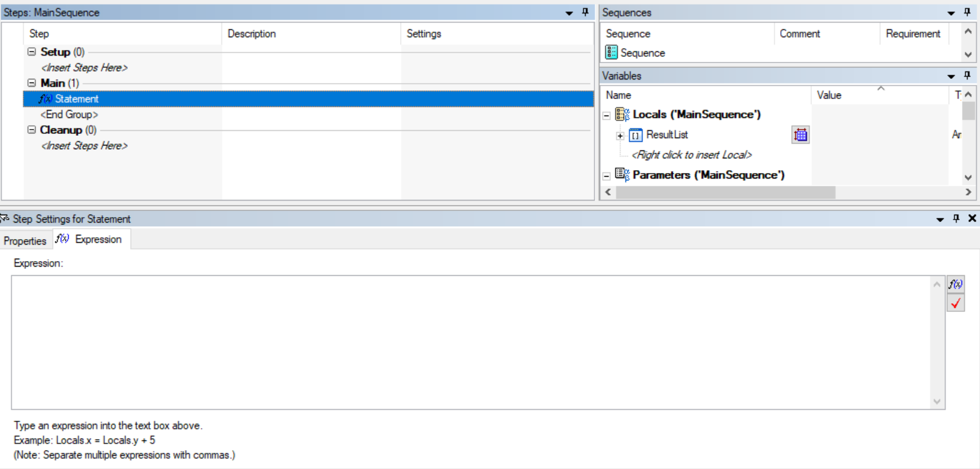Close the Step Settings pane
Image resolution: width=980 pixels, height=469 pixels.
point(972,218)
